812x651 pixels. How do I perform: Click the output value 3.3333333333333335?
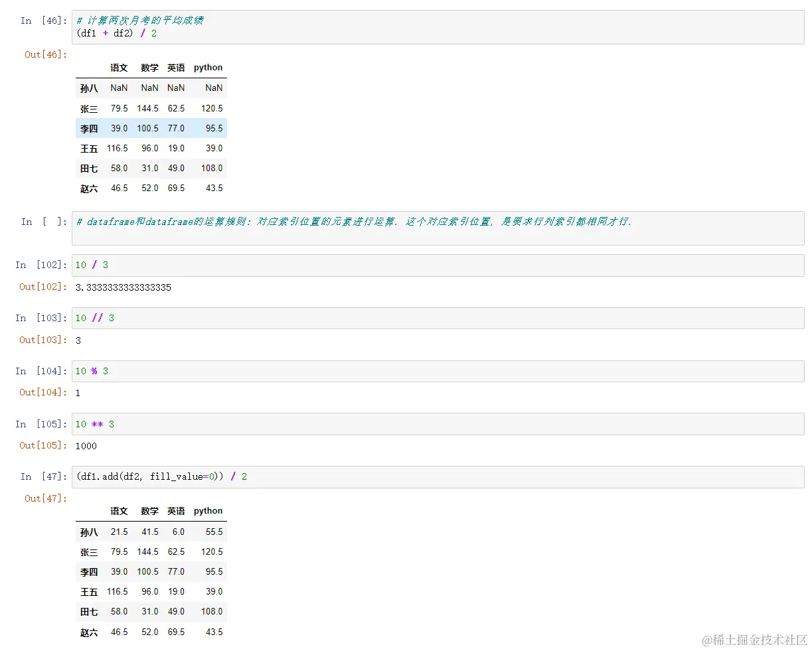[x=123, y=287]
